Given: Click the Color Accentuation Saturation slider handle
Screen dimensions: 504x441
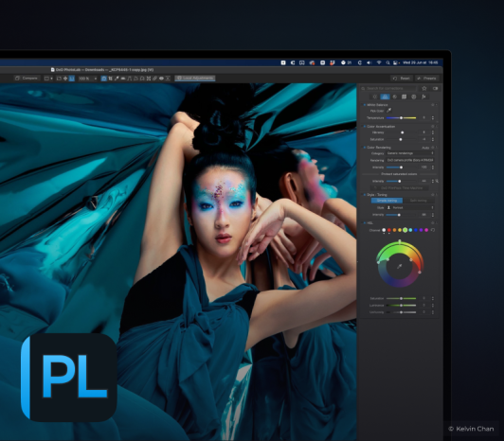Looking at the screenshot, I should [401, 139].
